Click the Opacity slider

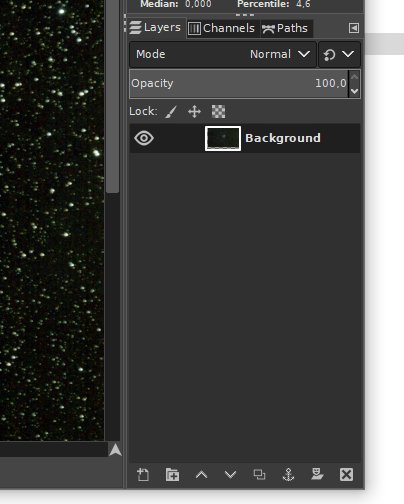(x=239, y=83)
